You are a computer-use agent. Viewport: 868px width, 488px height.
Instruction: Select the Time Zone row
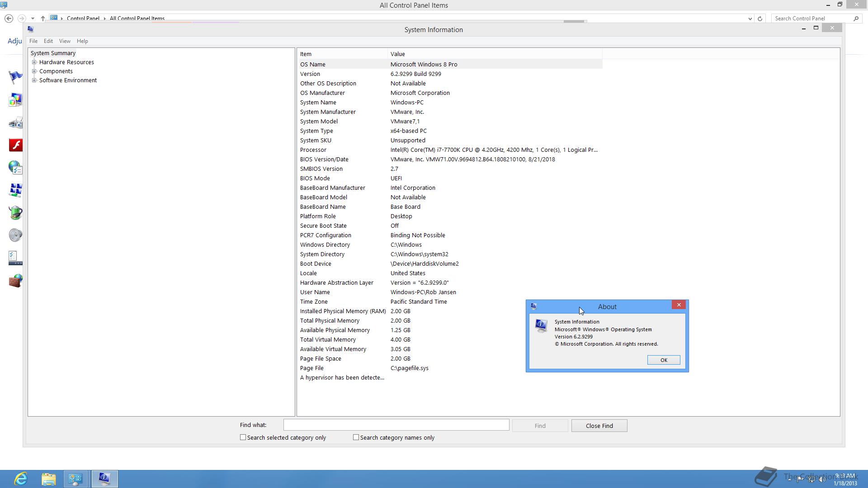[x=450, y=302]
